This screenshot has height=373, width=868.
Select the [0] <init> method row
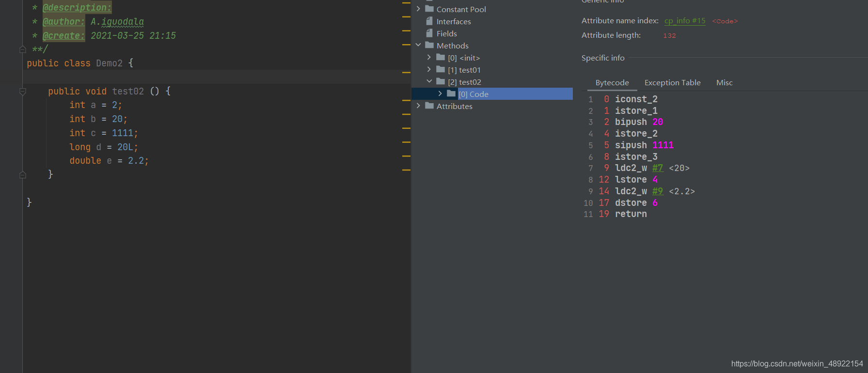(x=464, y=58)
